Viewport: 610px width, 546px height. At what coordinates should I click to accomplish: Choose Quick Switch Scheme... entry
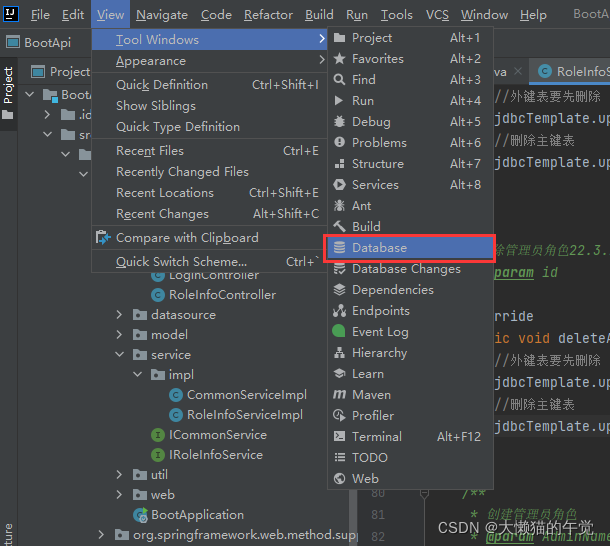[x=209, y=262]
